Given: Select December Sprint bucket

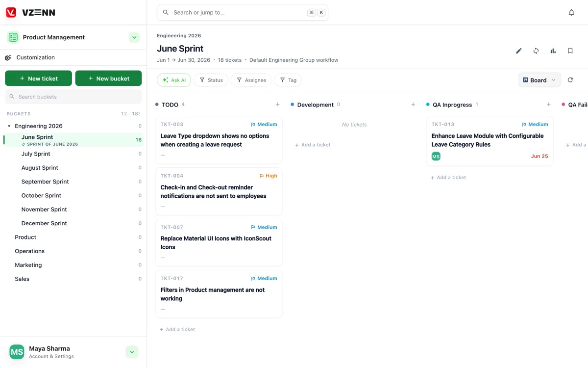Looking at the screenshot, I should point(73,223).
